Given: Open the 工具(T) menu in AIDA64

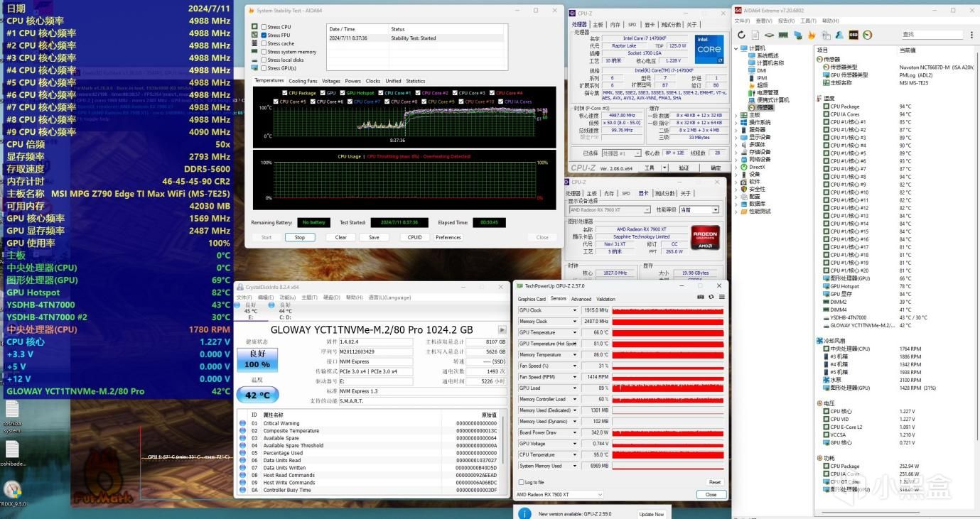Looking at the screenshot, I should point(807,21).
